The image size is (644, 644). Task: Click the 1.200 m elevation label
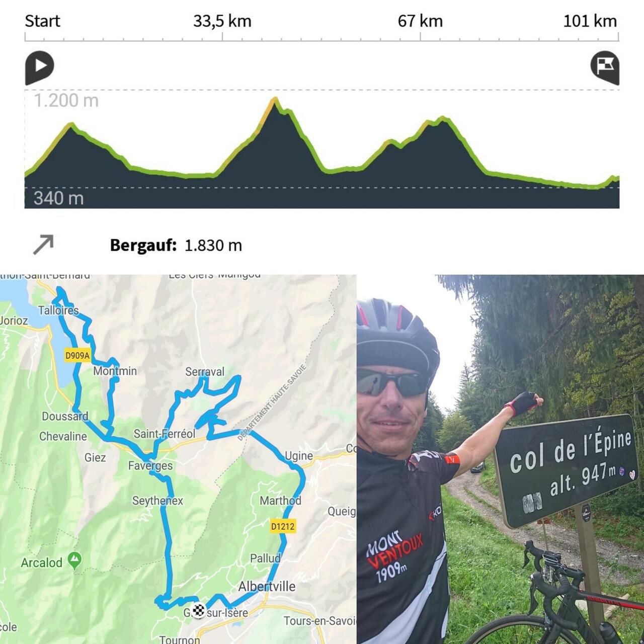tap(66, 101)
